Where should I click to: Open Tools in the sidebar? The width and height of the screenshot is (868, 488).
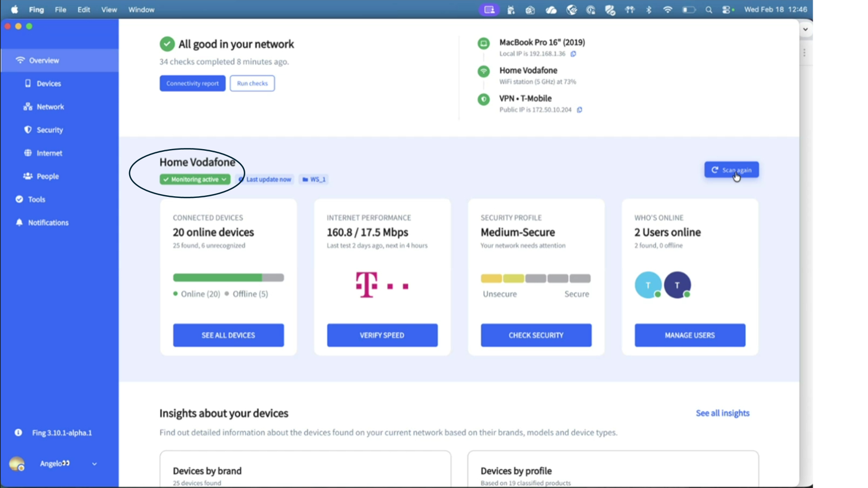point(36,200)
